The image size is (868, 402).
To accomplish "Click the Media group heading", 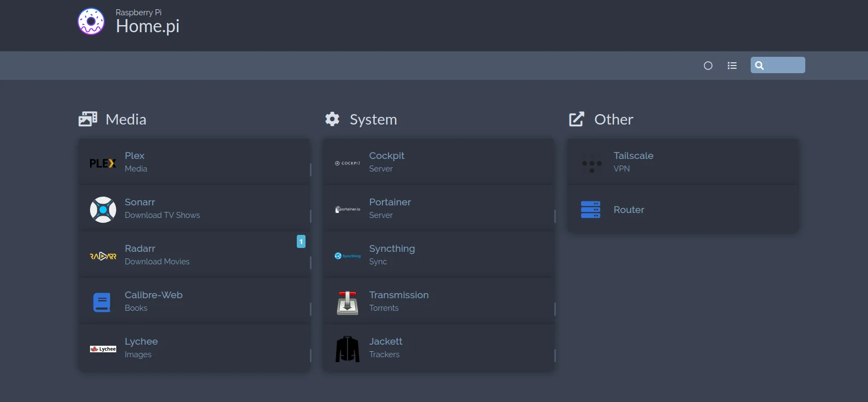I will (126, 120).
